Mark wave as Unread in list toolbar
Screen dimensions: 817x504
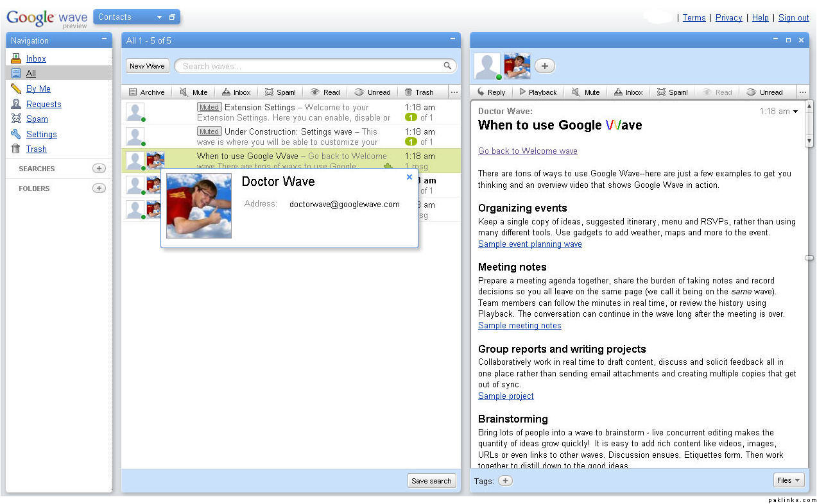[x=372, y=92]
